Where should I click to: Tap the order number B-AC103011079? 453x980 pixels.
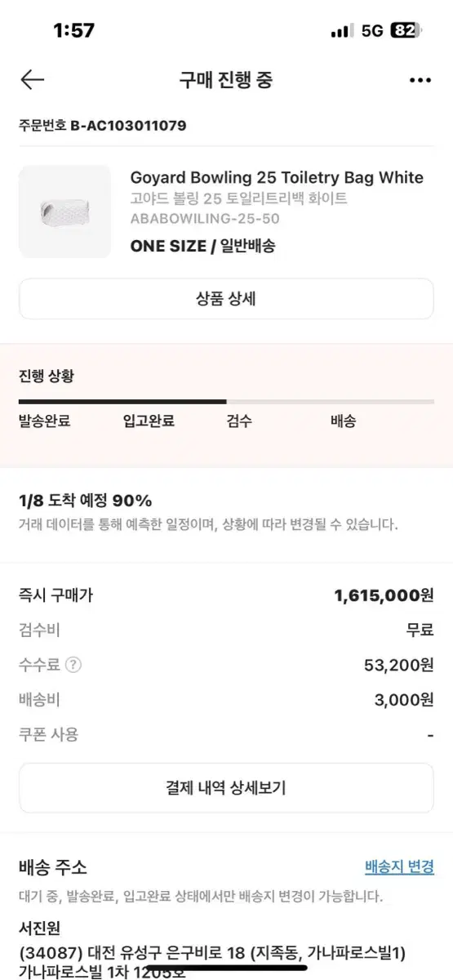tap(128, 126)
